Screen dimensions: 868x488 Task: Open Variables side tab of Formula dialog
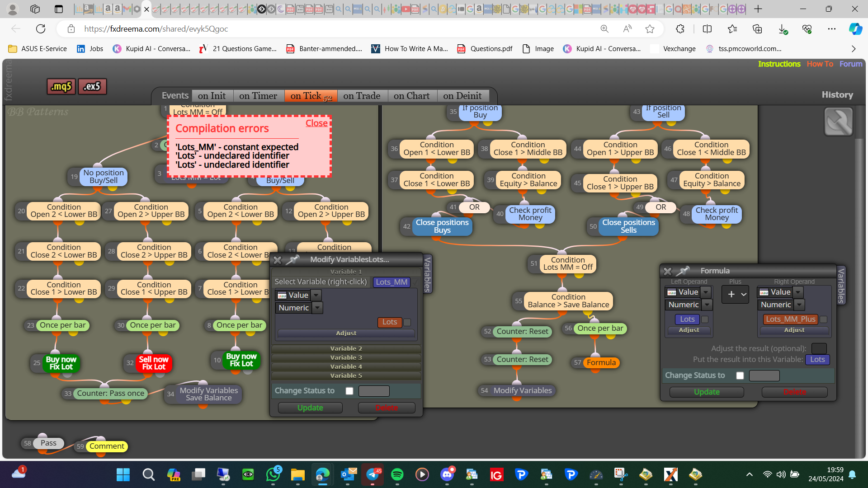click(x=841, y=286)
